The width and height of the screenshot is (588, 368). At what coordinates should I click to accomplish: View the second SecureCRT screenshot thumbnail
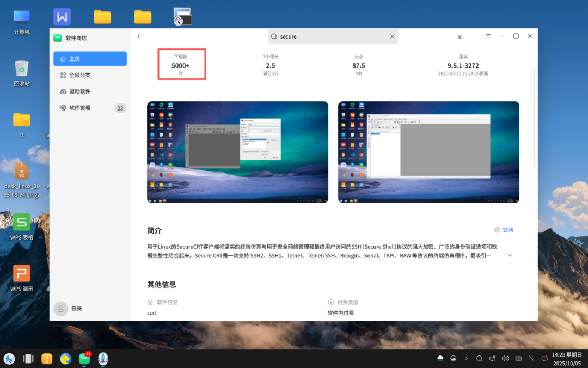428,152
